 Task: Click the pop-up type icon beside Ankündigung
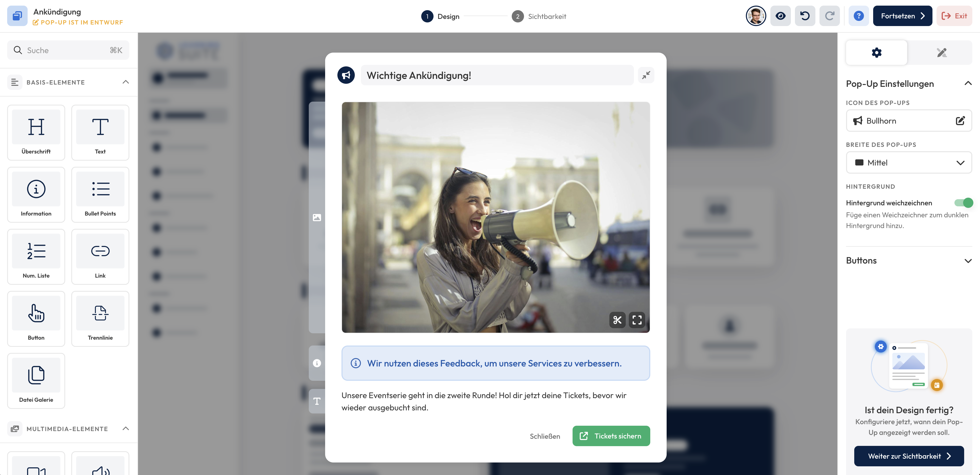click(x=17, y=16)
